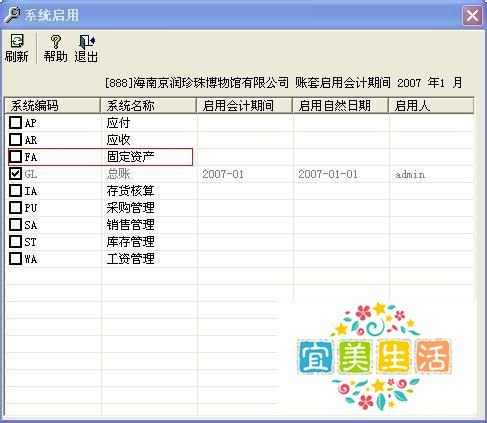Screen dimensions: 487x423
Task: Enable the ST 库存管理 checkbox
Action: pos(15,242)
